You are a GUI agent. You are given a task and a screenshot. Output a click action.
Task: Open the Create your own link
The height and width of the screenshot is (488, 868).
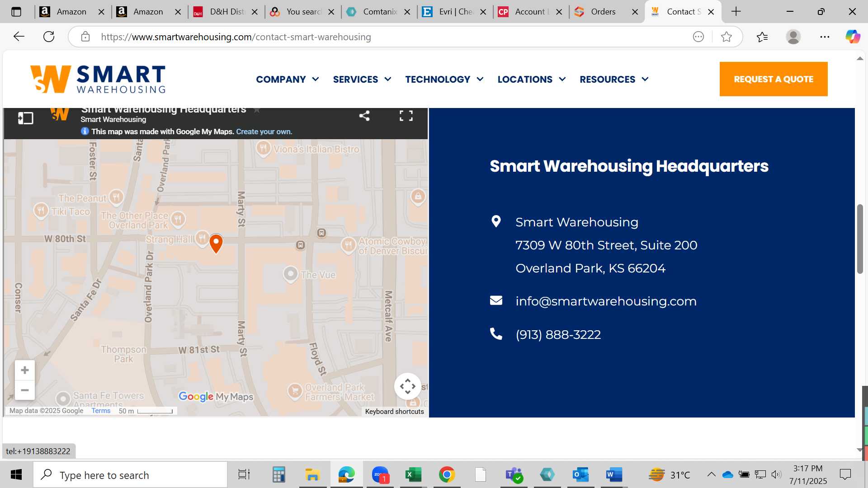click(x=264, y=131)
